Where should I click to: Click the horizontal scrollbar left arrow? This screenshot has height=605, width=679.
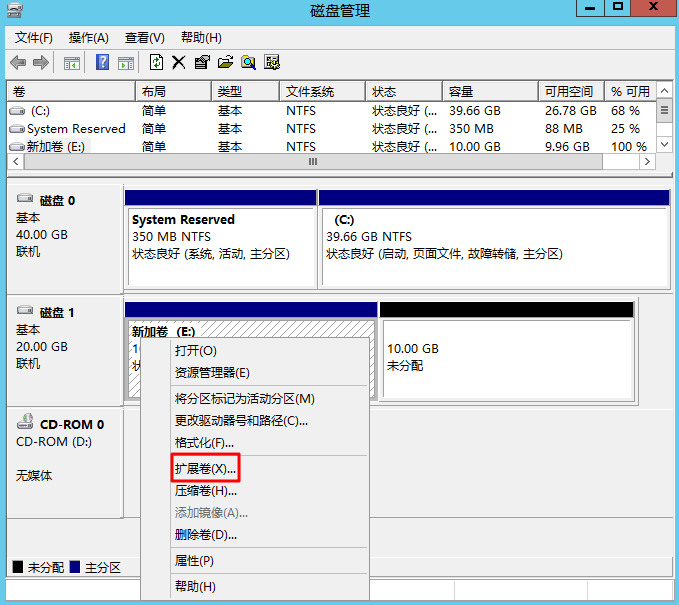coord(16,162)
